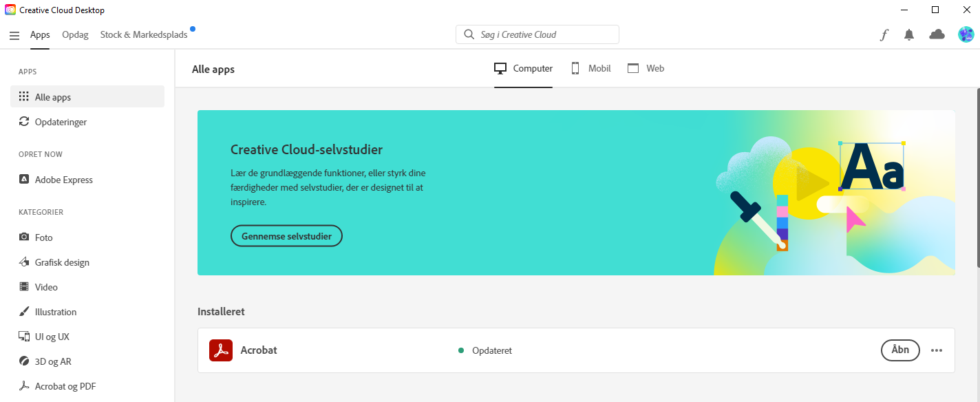Click the Creative Cloud logo in title bar
The height and width of the screenshot is (402, 980).
(10, 10)
